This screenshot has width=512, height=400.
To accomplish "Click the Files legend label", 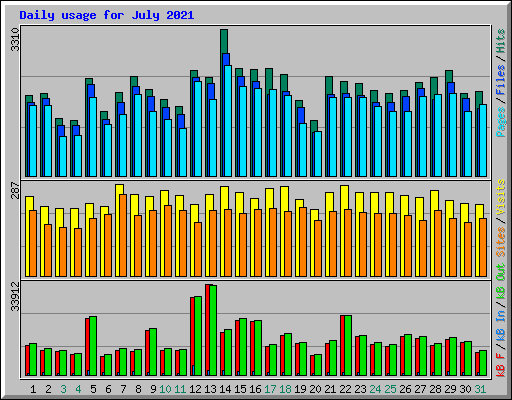I will point(501,80).
